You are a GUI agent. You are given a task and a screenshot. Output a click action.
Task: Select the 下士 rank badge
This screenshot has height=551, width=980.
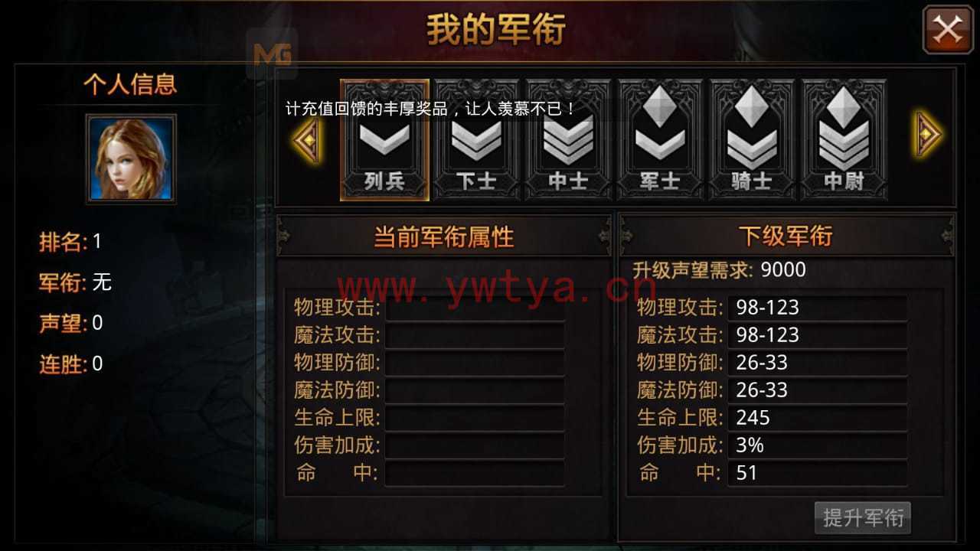pos(476,140)
